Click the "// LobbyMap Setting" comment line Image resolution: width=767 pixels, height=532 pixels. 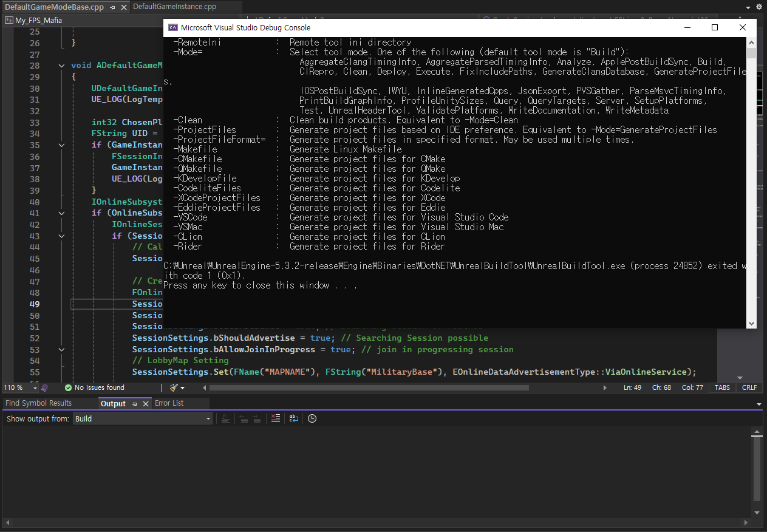pyautogui.click(x=180, y=361)
